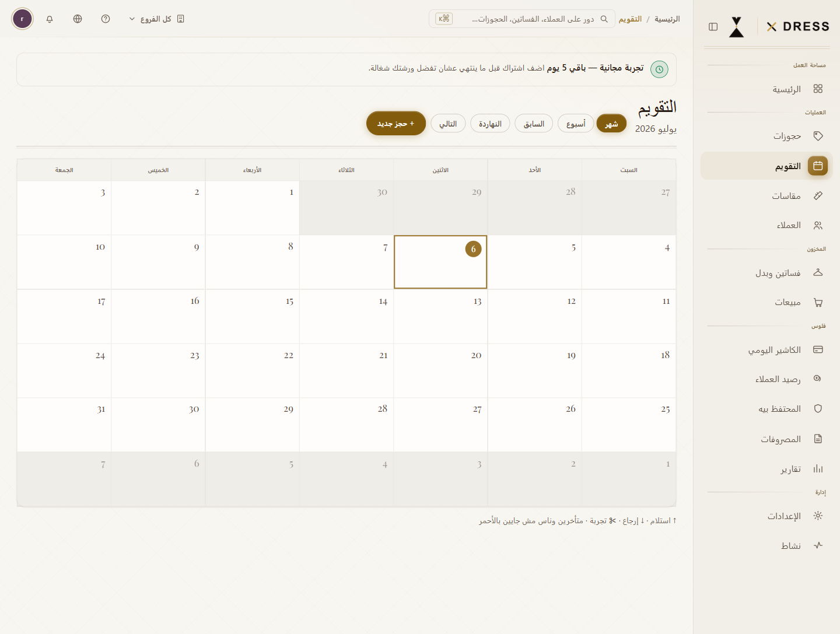Open تقارير bar chart icon
This screenshot has height=634, width=840.
point(818,468)
